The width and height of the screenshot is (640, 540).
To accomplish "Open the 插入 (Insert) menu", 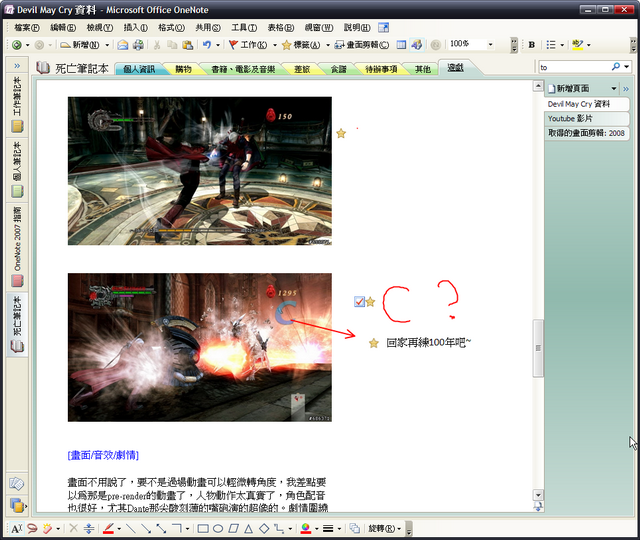I will point(136,27).
